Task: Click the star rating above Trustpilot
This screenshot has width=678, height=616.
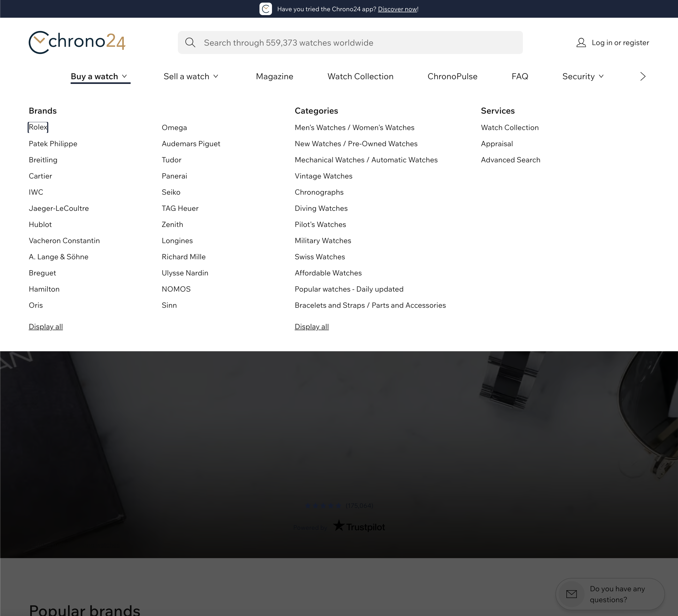Action: (x=324, y=506)
